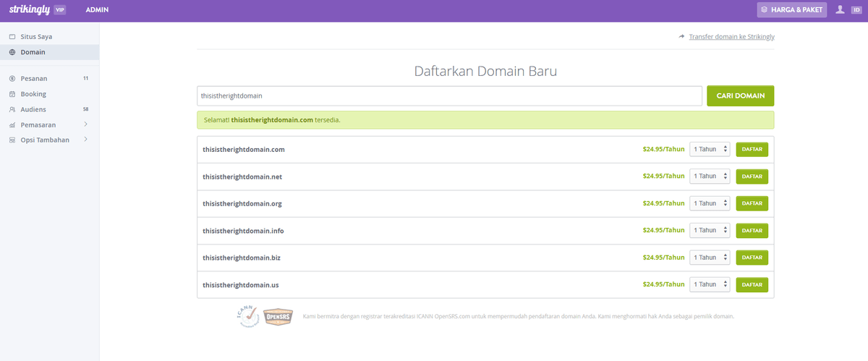Click the Pesanan dollar icon
The image size is (868, 361).
pos(12,78)
